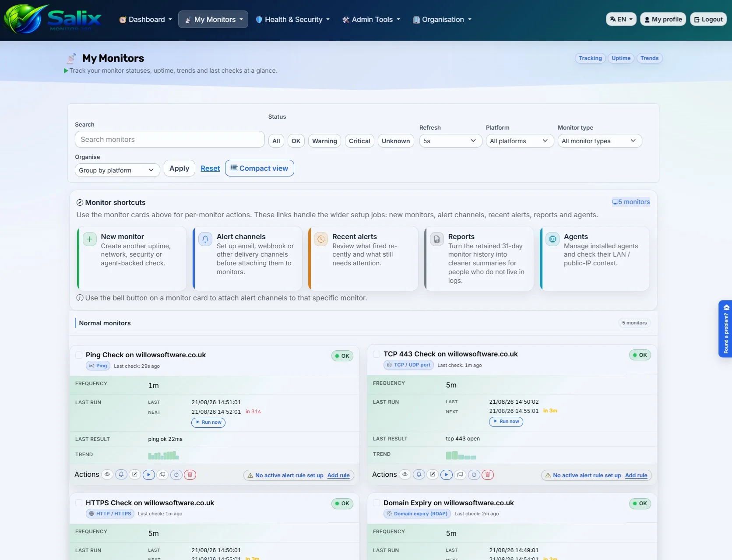Click the play icon in TCP 443 actions

pyautogui.click(x=447, y=475)
